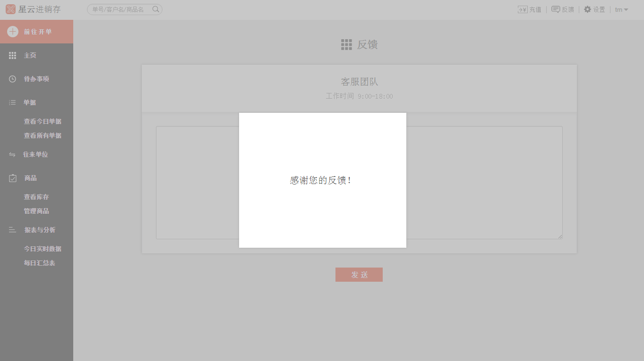
Task: Click the plus icon for 前往开单
Action: tap(13, 32)
